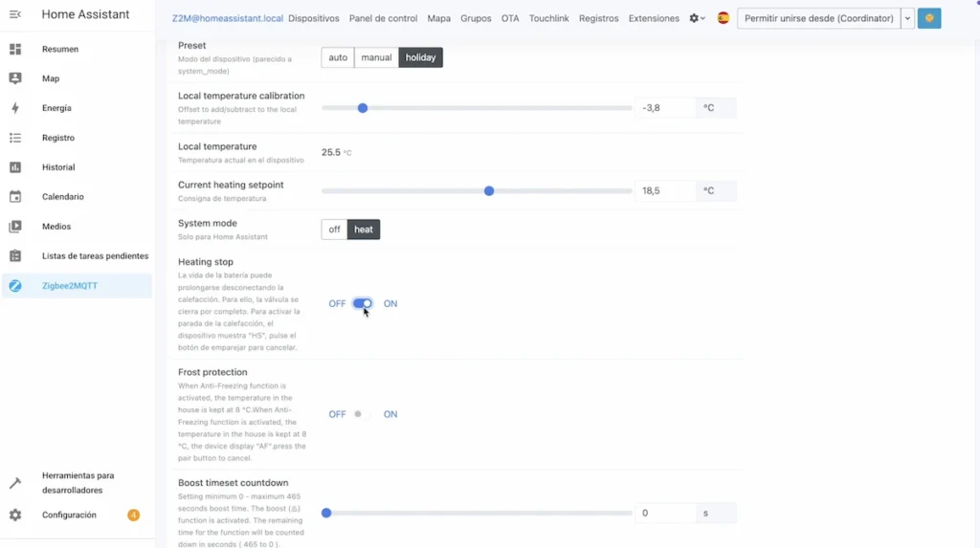Open the Configuración gear icon
The width and height of the screenshot is (980, 548).
(15, 515)
